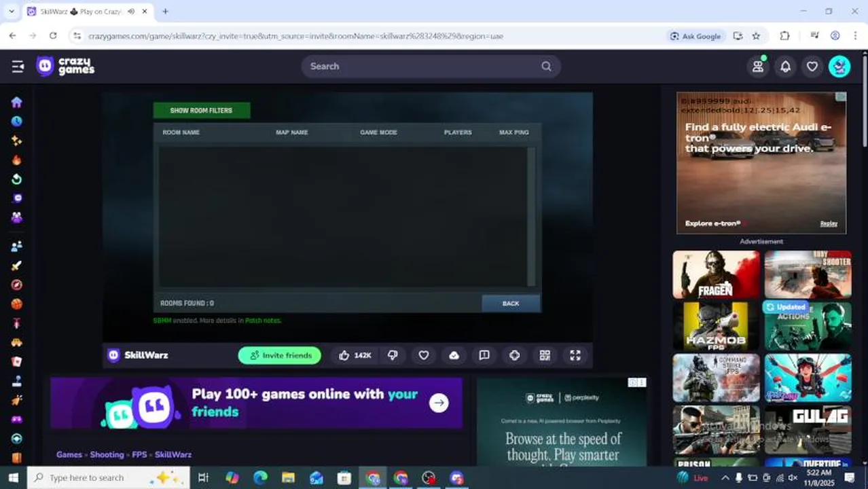Go to Home in left sidebar
This screenshot has height=489, width=868.
[17, 102]
